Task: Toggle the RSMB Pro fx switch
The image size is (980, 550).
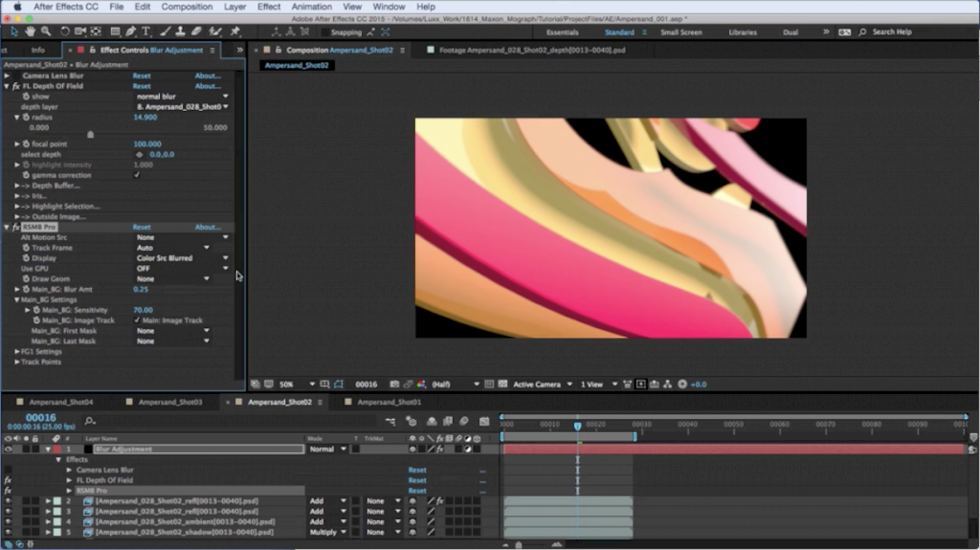Action: 16,227
